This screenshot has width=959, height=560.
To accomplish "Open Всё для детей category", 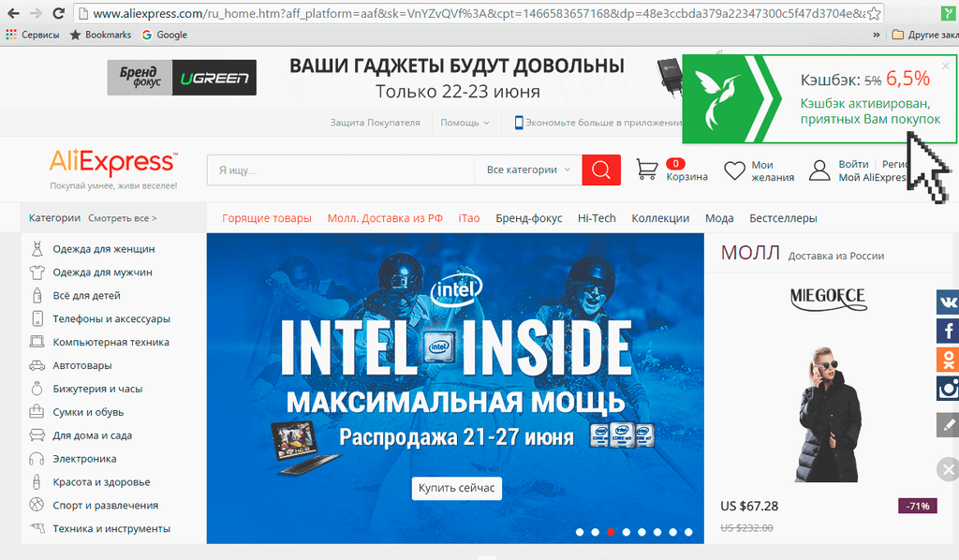I will point(86,295).
